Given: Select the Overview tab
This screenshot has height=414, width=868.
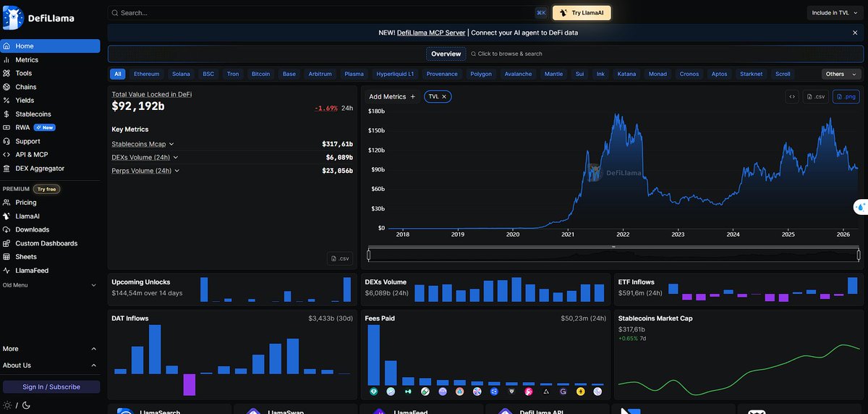Looking at the screenshot, I should click(446, 54).
